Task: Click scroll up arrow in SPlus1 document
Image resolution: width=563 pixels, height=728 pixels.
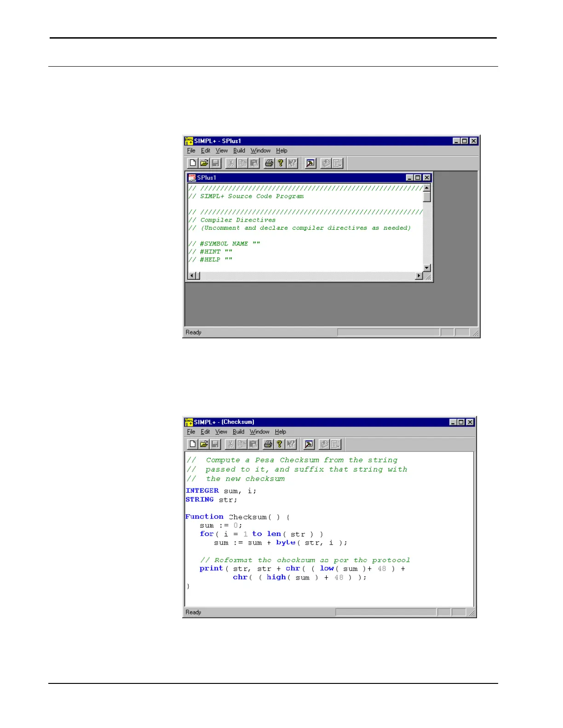Action: [427, 188]
